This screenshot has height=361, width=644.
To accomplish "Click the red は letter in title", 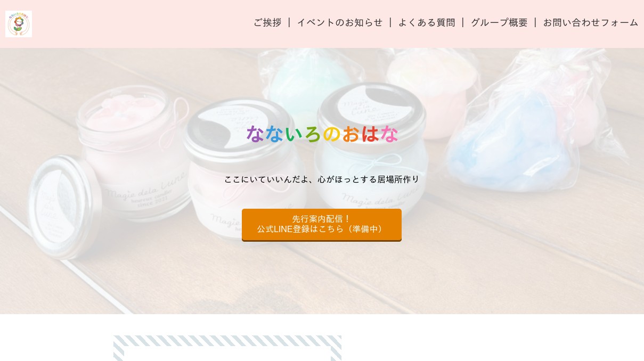I will pos(370,134).
